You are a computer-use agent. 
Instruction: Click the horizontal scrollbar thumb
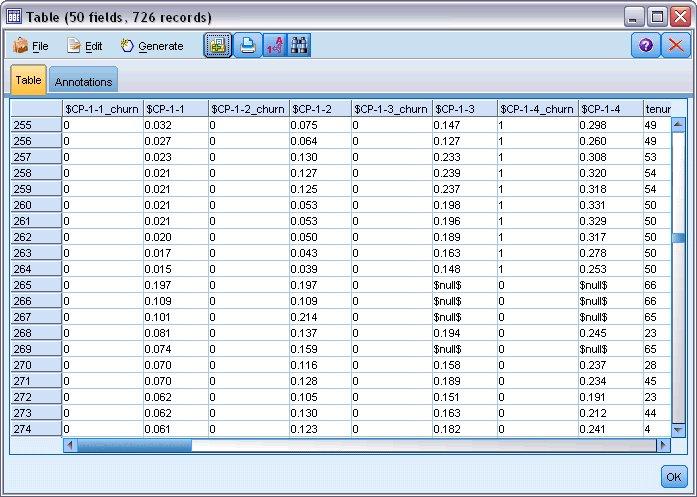coord(134,445)
